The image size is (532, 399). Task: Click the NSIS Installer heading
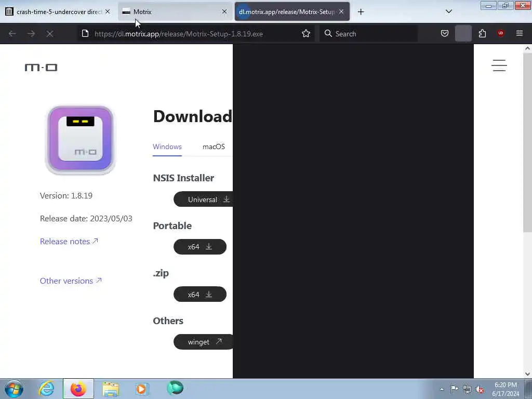183,178
